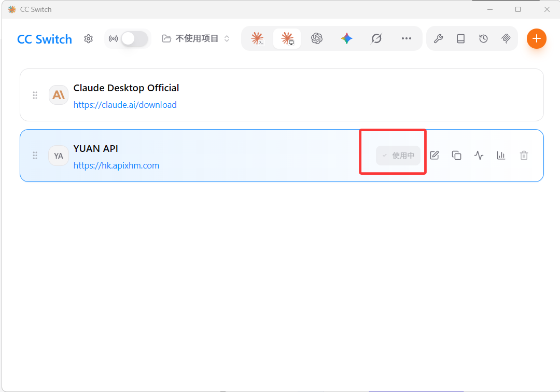Run speed test for YUAN API
This screenshot has height=392, width=560.
coord(479,156)
